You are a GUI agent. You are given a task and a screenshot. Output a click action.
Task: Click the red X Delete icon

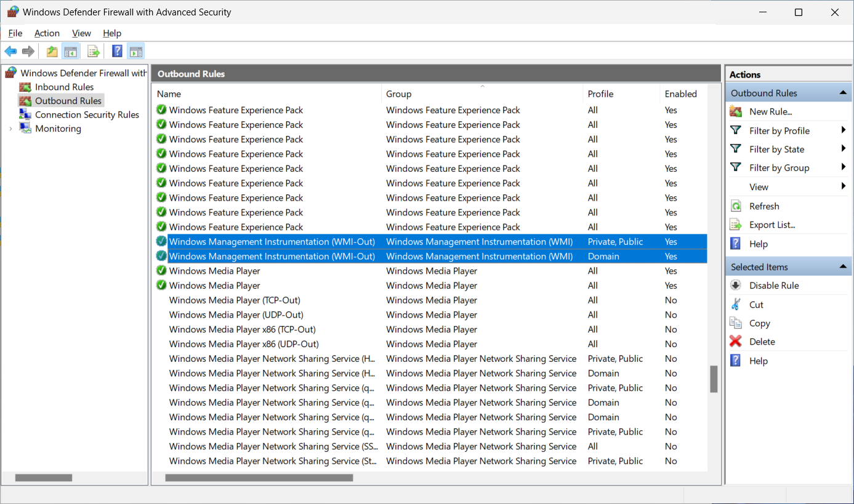(736, 342)
